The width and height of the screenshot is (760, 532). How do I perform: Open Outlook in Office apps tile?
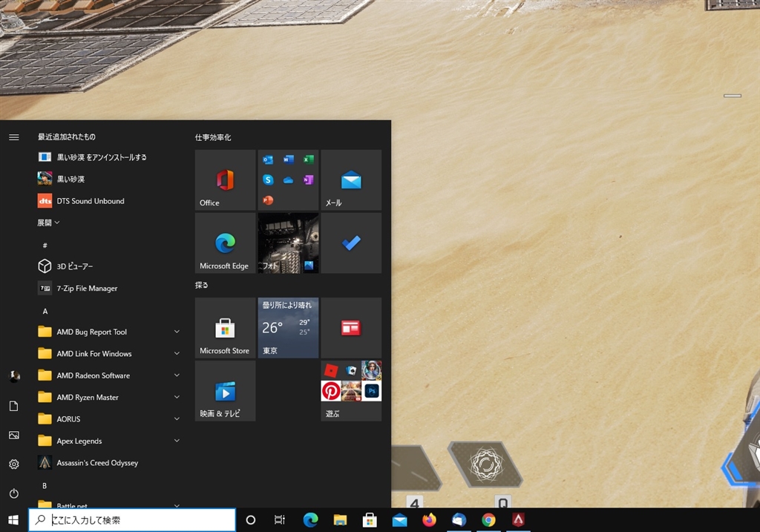point(268,160)
